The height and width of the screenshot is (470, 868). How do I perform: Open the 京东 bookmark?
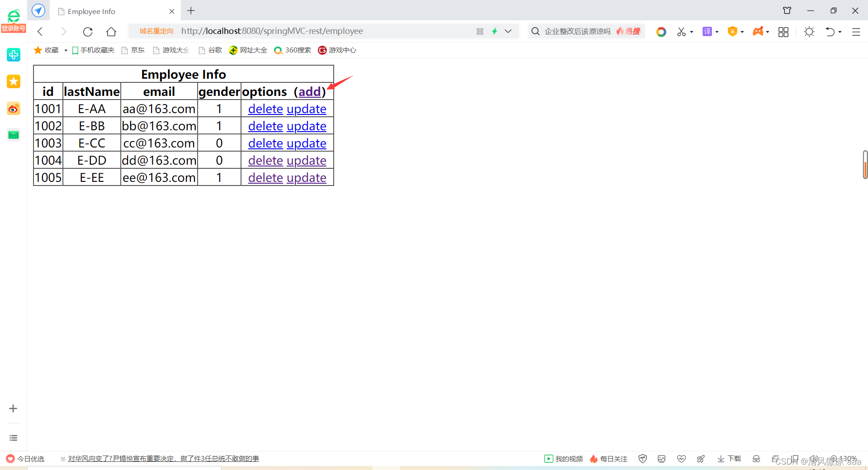(x=133, y=50)
